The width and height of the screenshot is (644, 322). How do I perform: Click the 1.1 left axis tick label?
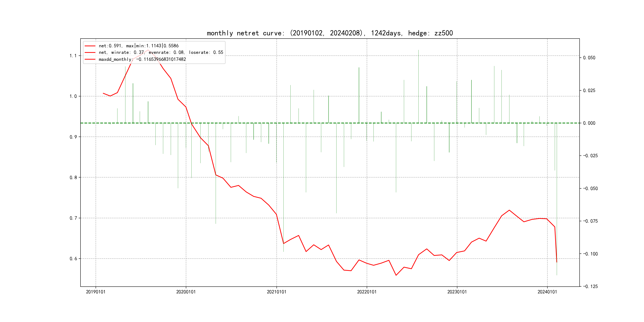73,56
